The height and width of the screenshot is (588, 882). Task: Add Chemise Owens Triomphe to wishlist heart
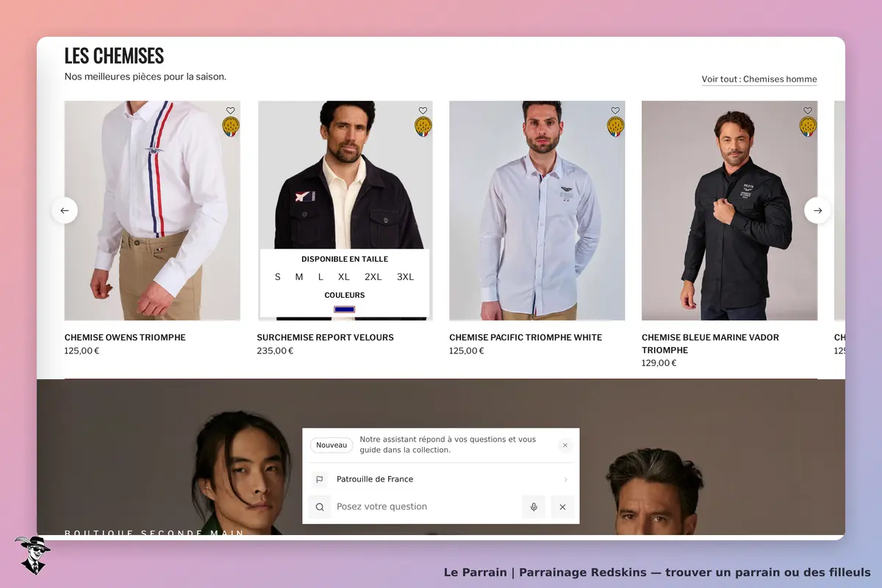point(230,111)
